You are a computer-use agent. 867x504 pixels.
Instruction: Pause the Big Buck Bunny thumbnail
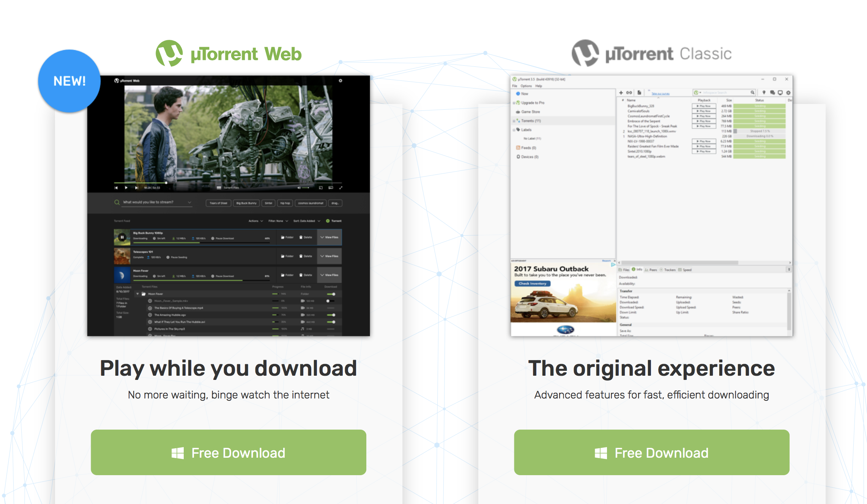coord(122,237)
